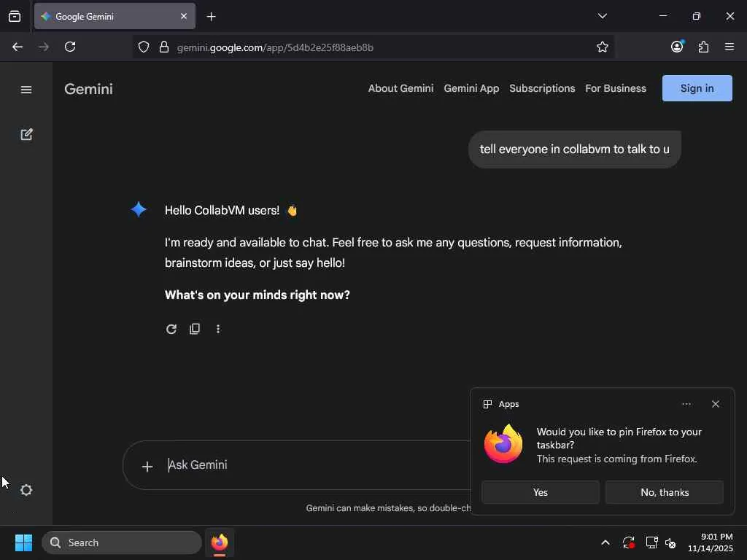This screenshot has width=747, height=560.
Task: Show hidden system tray icons
Action: (x=605, y=542)
